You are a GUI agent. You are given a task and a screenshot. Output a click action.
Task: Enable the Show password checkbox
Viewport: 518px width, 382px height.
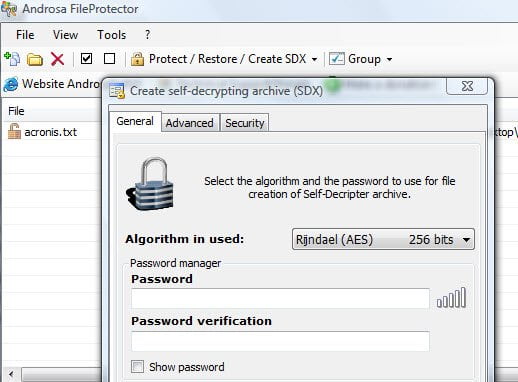[x=137, y=367]
